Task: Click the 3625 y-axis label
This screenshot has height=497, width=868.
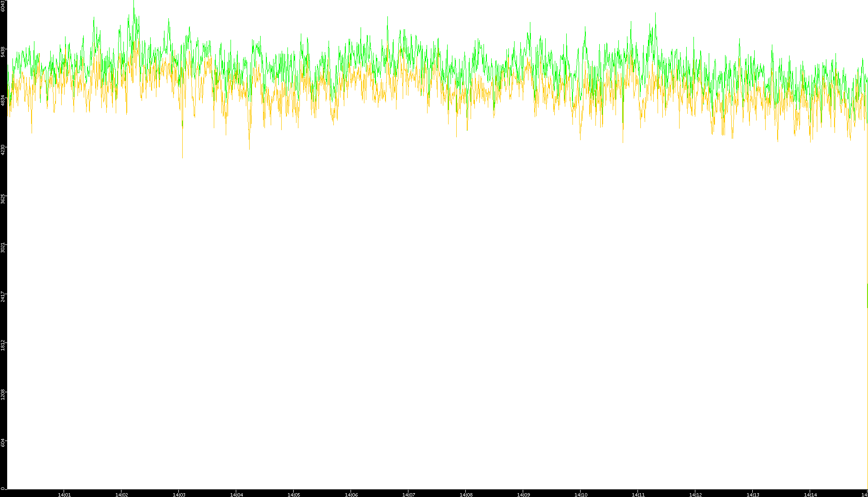Action: click(x=3, y=199)
